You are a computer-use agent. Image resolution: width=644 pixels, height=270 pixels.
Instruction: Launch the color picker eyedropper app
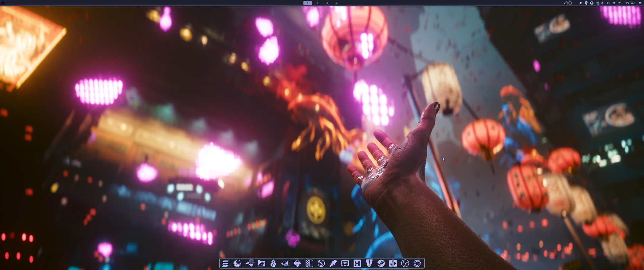(333, 263)
